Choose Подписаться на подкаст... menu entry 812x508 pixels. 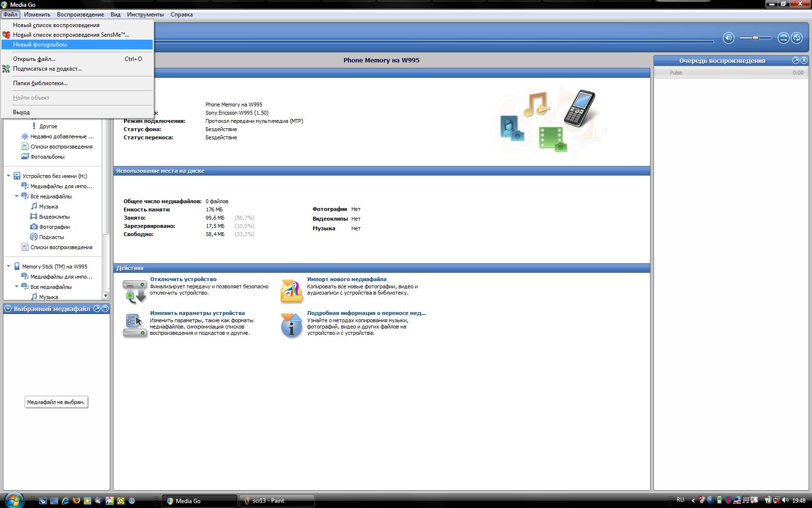[77, 69]
